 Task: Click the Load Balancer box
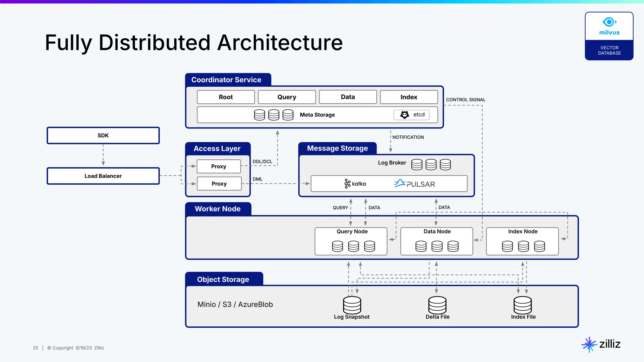click(x=103, y=176)
